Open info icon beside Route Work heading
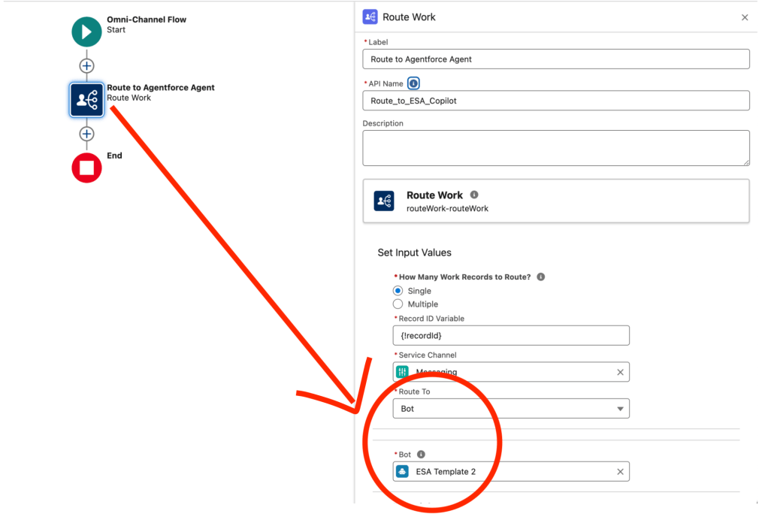The image size is (774, 532). pos(474,195)
